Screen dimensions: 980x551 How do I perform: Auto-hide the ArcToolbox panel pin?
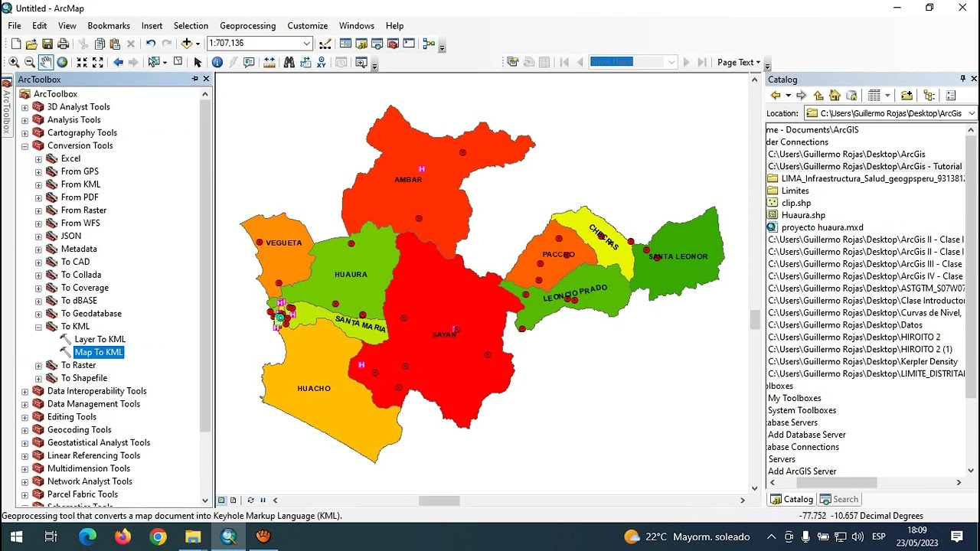click(195, 79)
